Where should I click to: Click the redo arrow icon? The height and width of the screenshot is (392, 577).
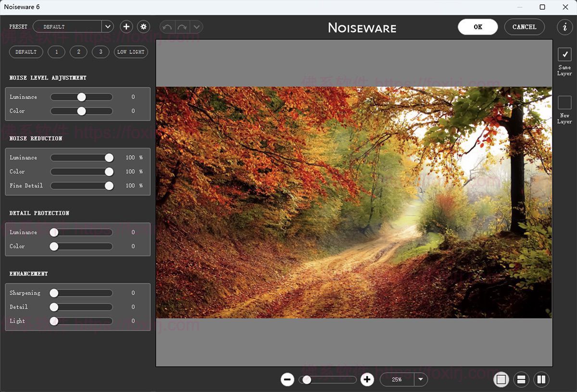pos(182,27)
